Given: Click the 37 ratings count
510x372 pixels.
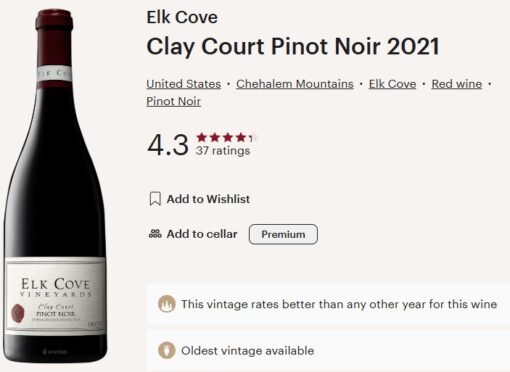Looking at the screenshot, I should pos(223,151).
